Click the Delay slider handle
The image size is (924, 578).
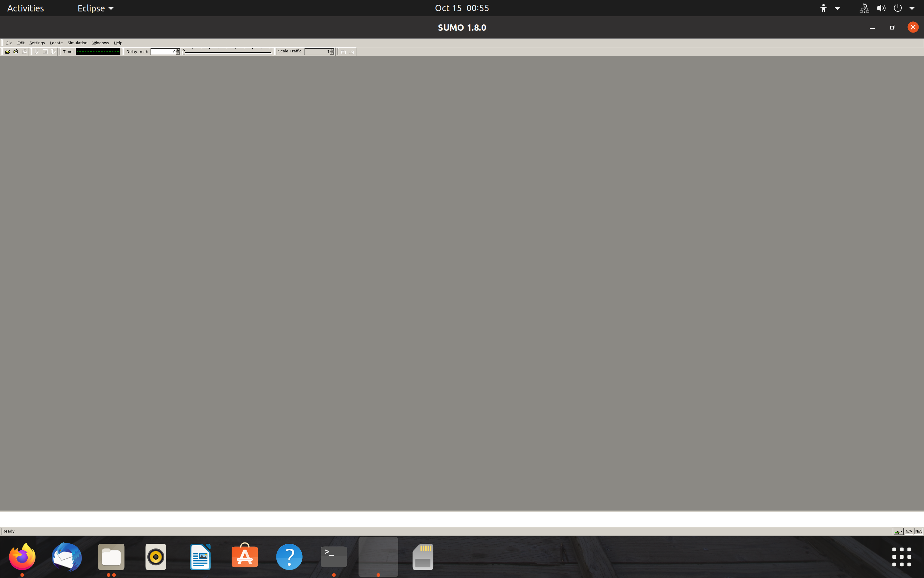coord(184,52)
